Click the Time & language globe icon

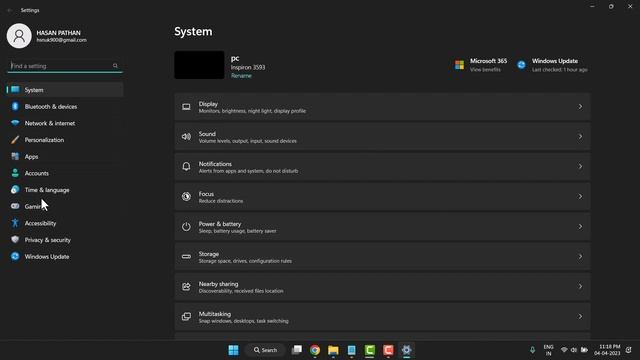point(15,190)
